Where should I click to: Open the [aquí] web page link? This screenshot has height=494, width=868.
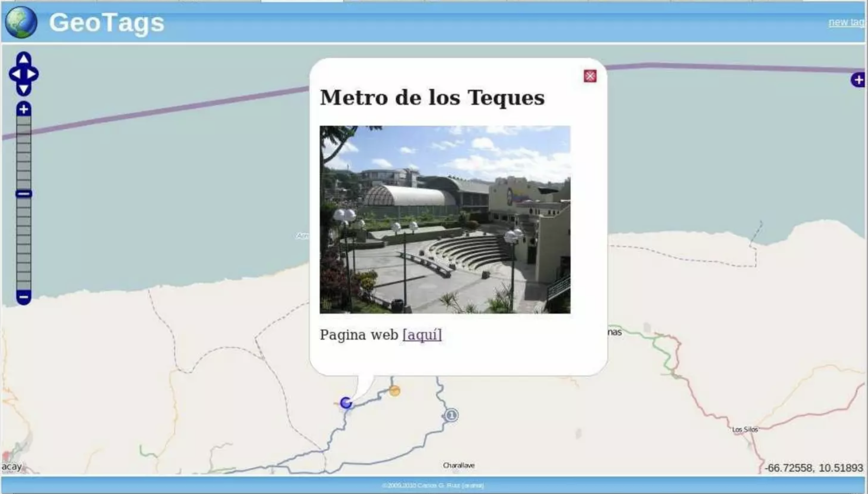point(422,335)
